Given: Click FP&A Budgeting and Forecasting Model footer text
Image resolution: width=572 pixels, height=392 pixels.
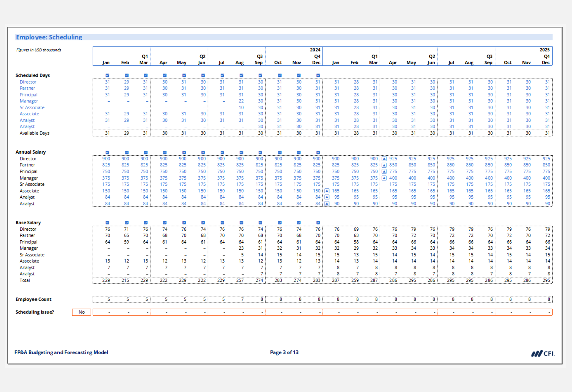Looking at the screenshot, I should (x=61, y=352).
